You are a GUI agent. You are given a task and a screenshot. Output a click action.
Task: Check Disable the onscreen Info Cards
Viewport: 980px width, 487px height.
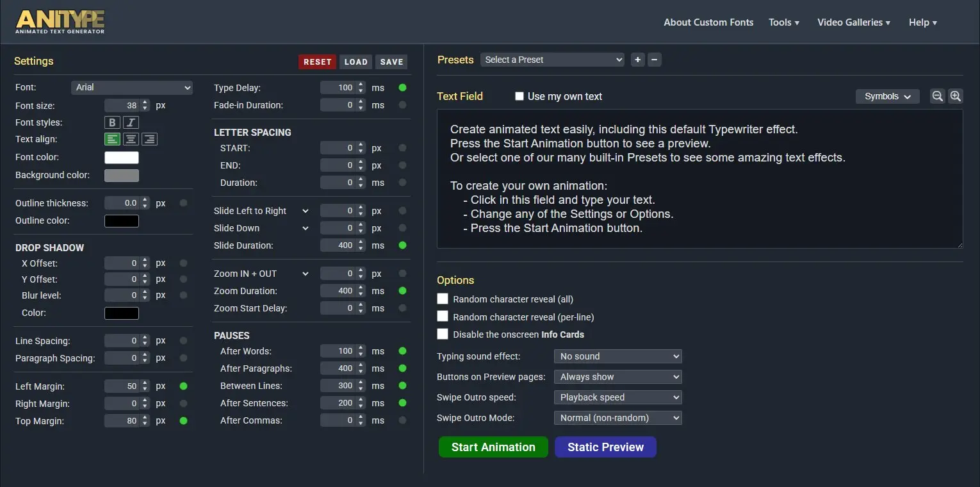[x=443, y=334]
